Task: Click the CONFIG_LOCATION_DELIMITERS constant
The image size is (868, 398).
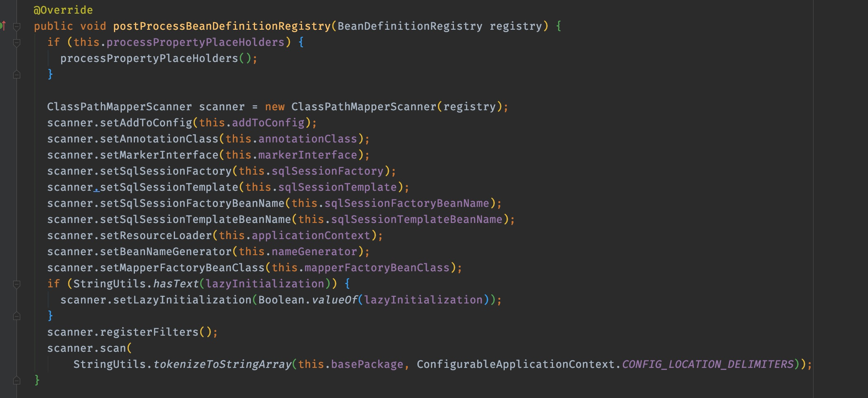Action: (707, 364)
